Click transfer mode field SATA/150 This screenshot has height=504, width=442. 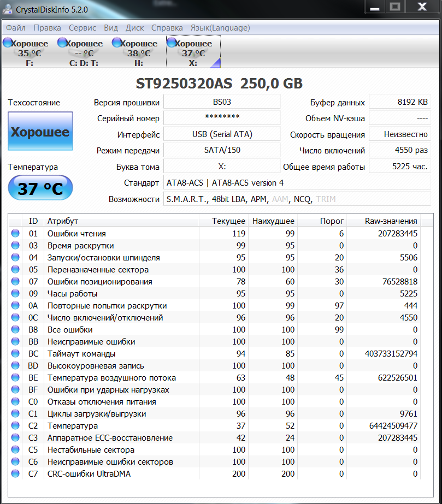point(222,150)
